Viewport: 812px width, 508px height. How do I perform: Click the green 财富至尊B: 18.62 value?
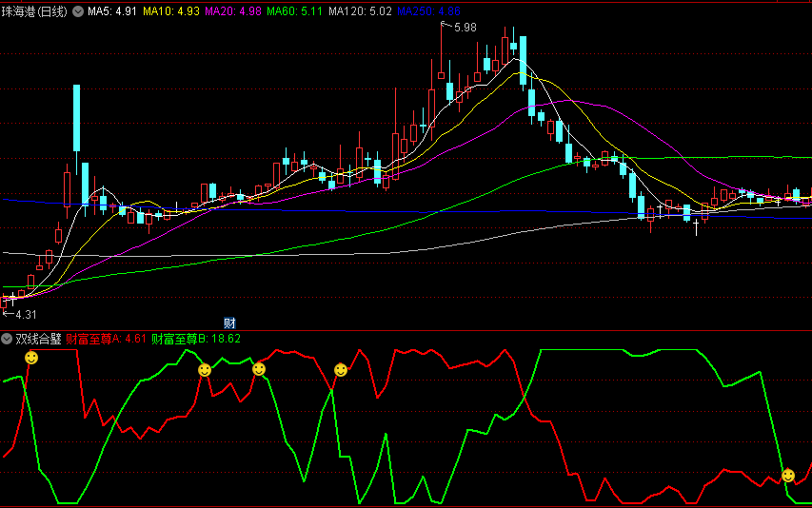coord(196,339)
